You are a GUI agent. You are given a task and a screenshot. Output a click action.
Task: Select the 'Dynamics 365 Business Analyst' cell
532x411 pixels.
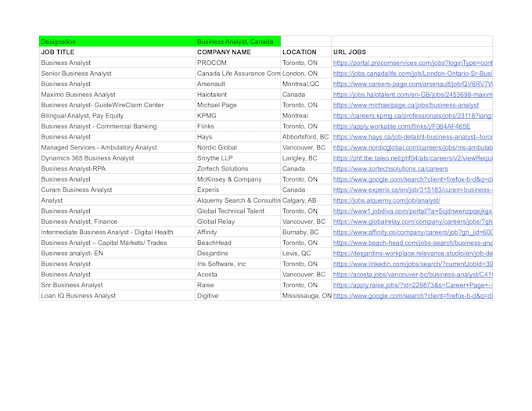pos(117,158)
